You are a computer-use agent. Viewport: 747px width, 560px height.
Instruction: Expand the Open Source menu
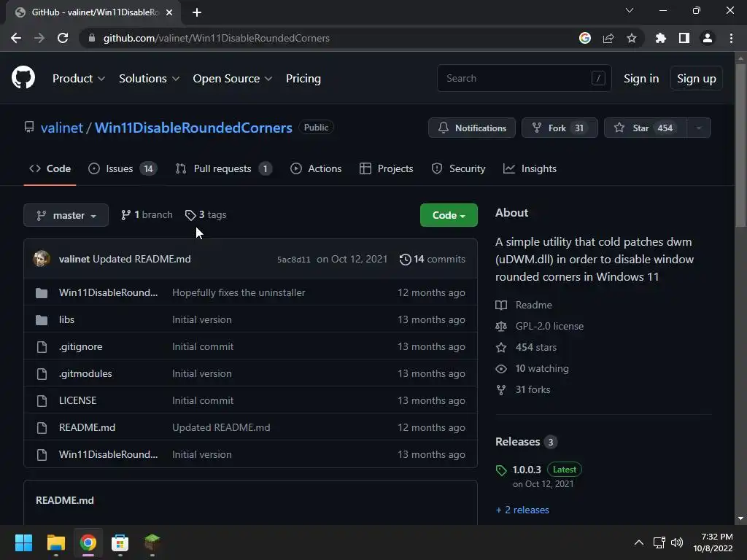pos(233,79)
